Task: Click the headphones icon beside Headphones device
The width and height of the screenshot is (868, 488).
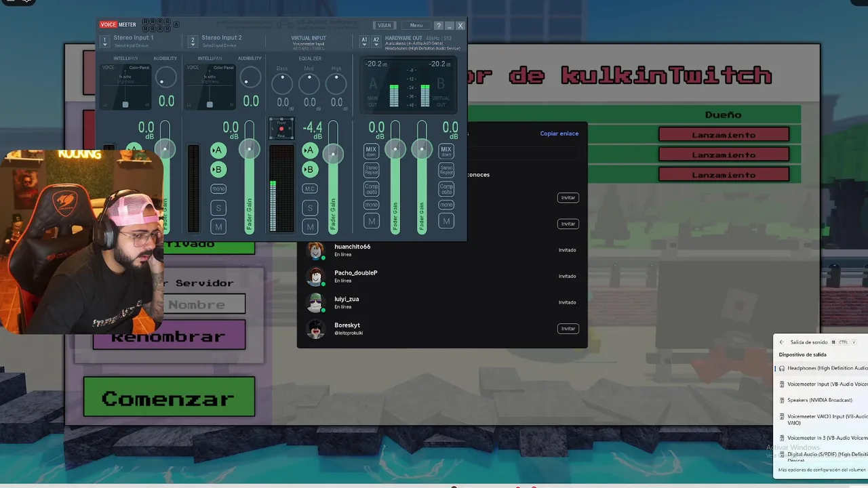Action: pos(782,368)
